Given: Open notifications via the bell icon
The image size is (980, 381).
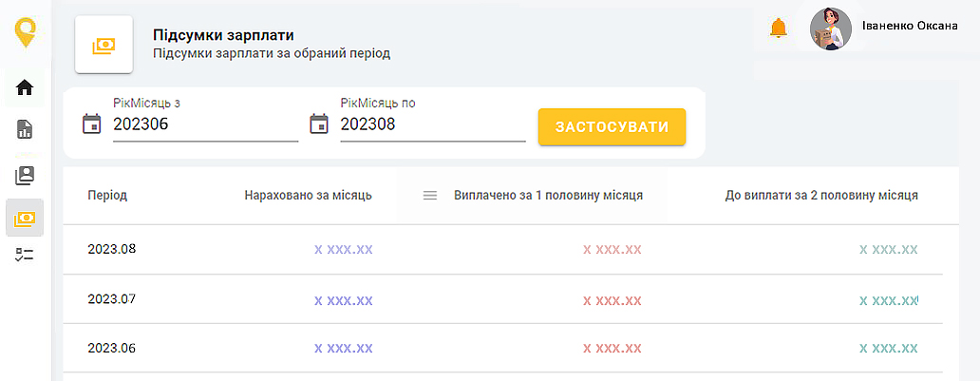Looking at the screenshot, I should click(779, 29).
